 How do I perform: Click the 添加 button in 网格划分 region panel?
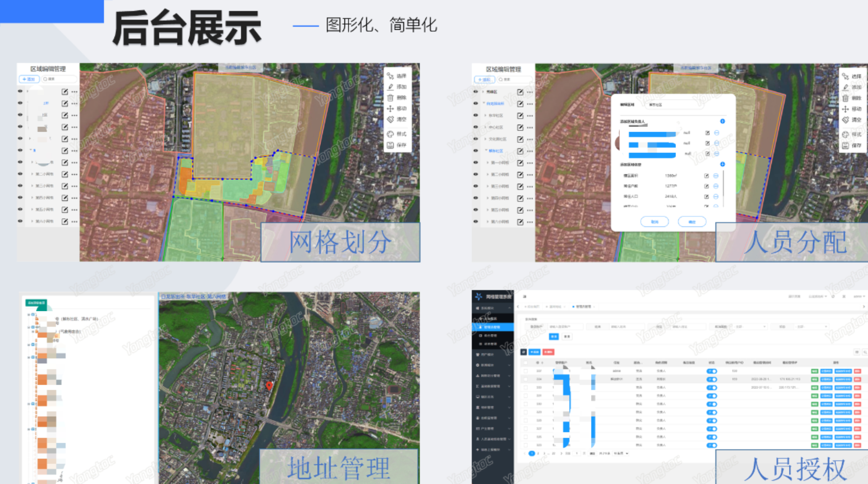coord(29,80)
